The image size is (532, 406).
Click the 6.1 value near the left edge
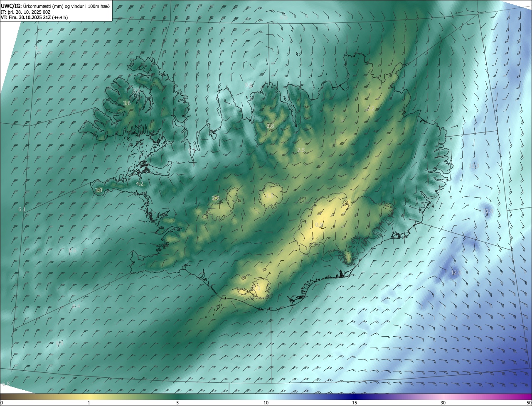point(22,210)
